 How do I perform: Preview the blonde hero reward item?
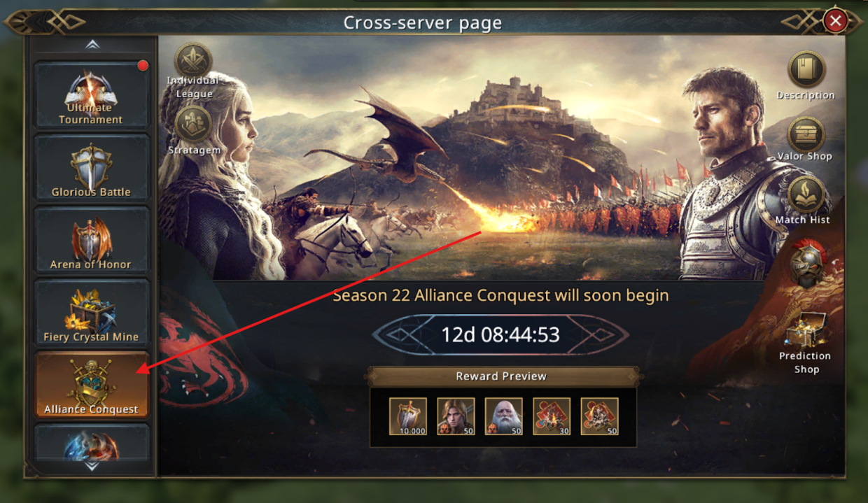456,416
